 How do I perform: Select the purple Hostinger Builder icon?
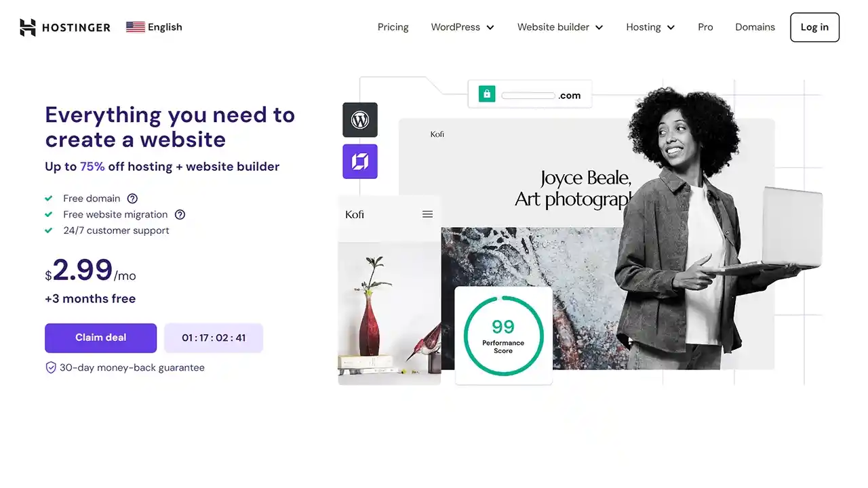[x=360, y=161]
